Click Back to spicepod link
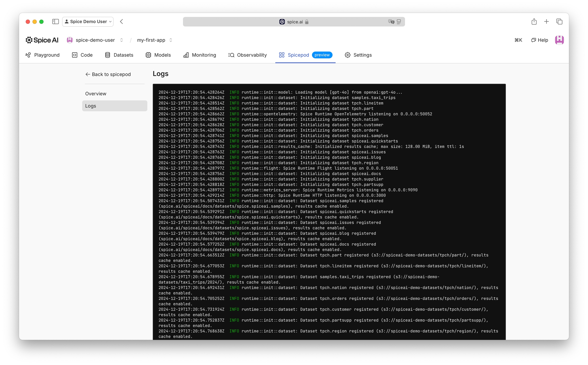Image resolution: width=588 pixels, height=365 pixels. click(108, 74)
